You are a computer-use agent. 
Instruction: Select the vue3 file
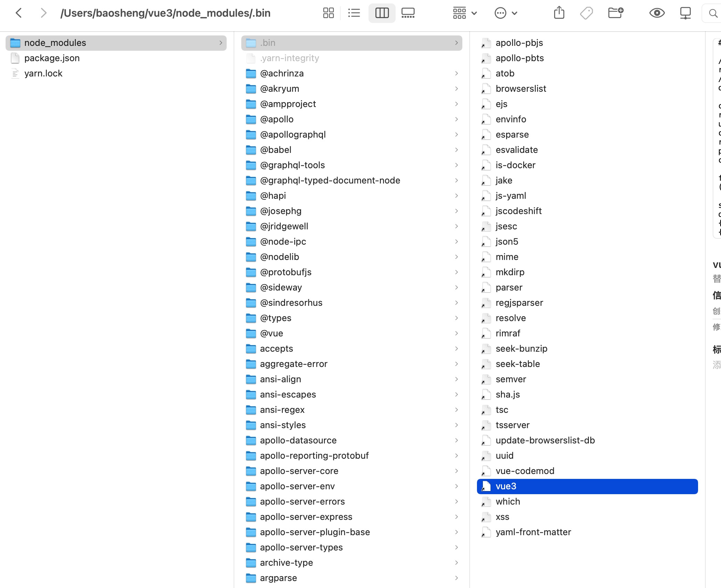[587, 486]
